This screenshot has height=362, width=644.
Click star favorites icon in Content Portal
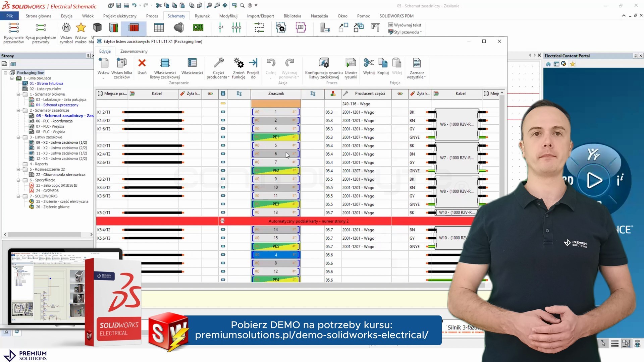tap(573, 64)
